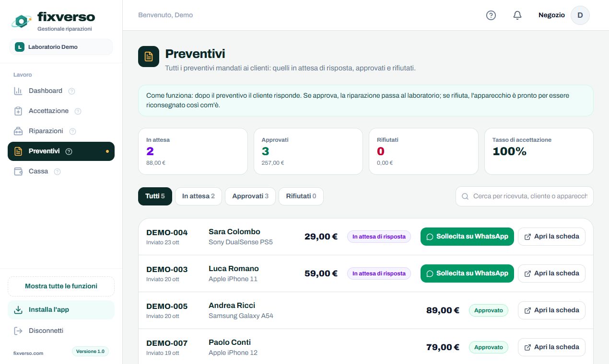The image size is (609, 364).
Task: Click the In attesa summary card
Action: click(x=193, y=151)
